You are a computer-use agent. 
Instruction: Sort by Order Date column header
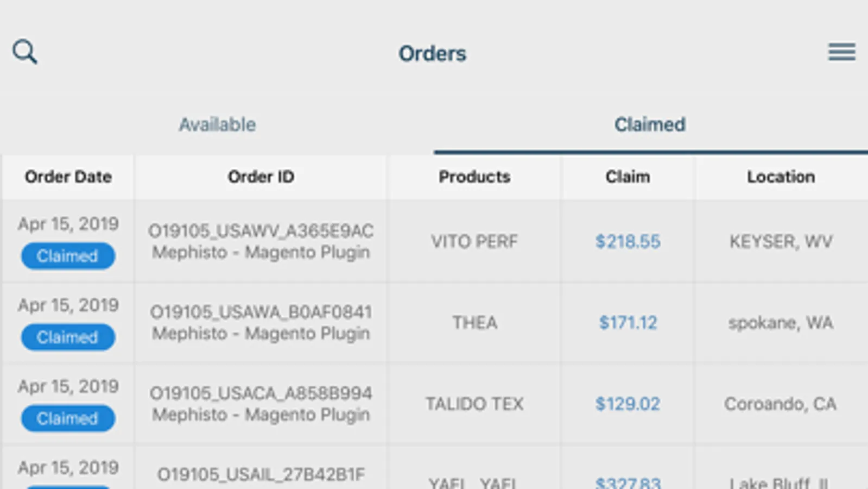tap(68, 177)
